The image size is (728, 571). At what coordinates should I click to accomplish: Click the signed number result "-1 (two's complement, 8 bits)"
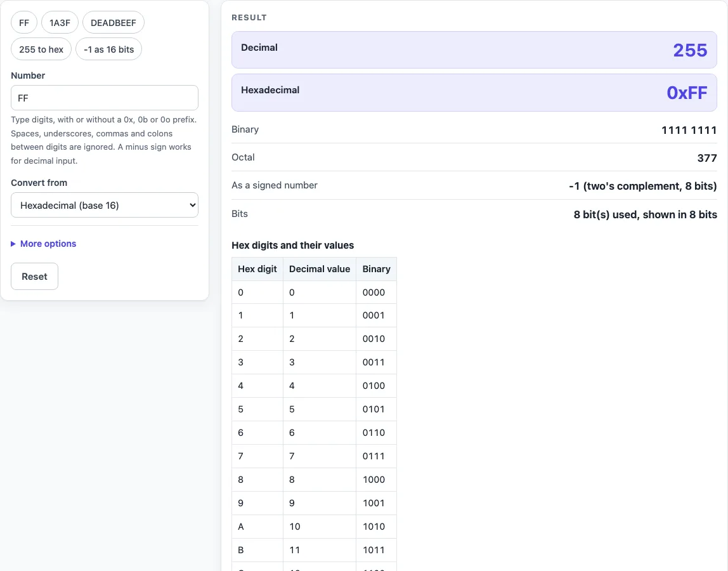point(642,187)
